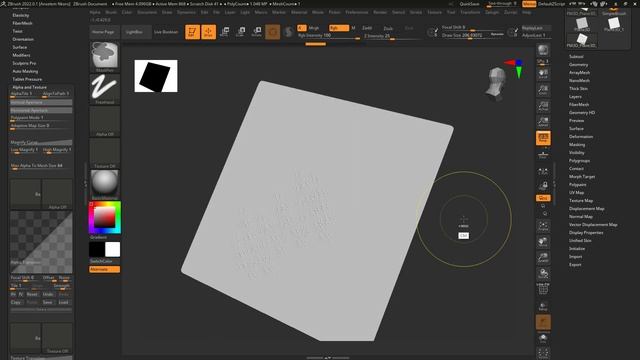Screen dimensions: 640x360
Task: Open the BasicMaterial sphere picker
Action: 105,185
